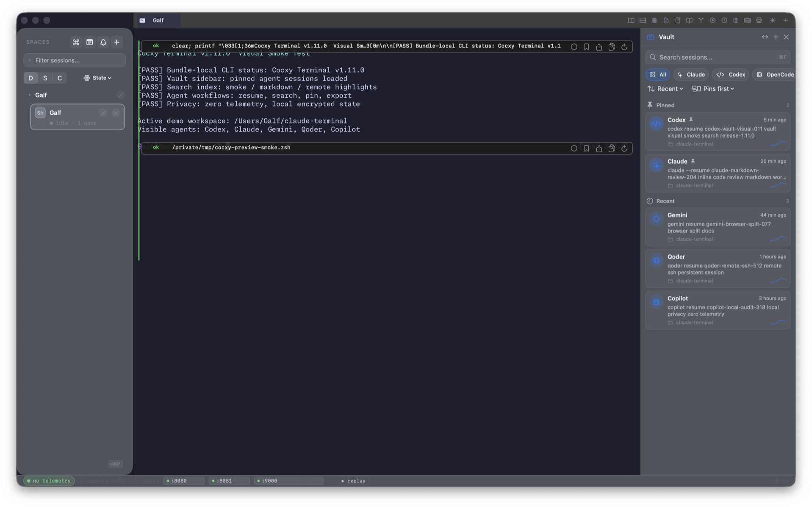Image resolution: width=812 pixels, height=507 pixels.
Task: Add a new space with the plus button
Action: [117, 42]
